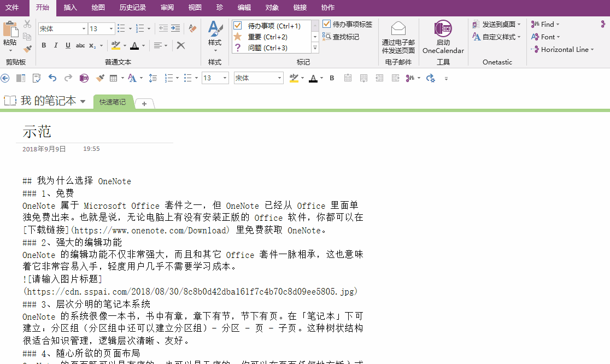The height and width of the screenshot is (364, 610).
Task: Open ribbon paragraph alignment dropdown
Action: [160, 45]
